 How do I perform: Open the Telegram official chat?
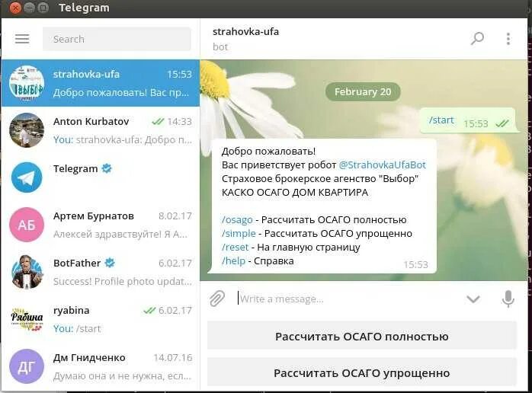pos(101,177)
